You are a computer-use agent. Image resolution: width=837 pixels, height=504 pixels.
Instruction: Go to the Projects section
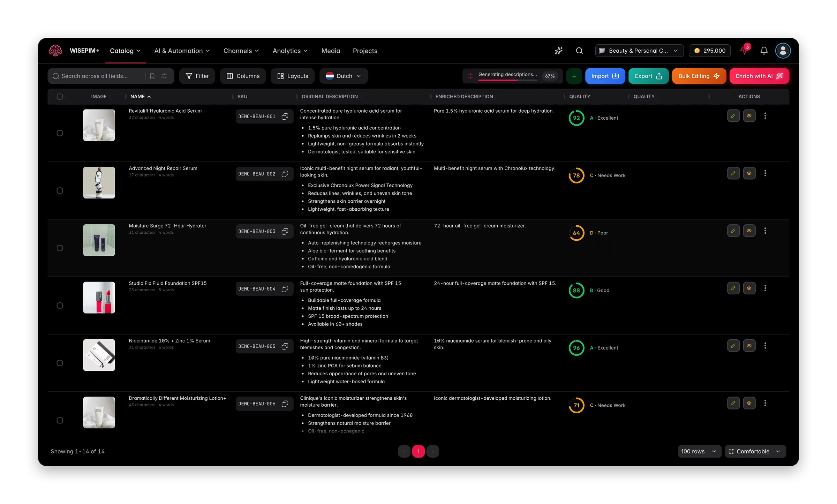click(365, 51)
